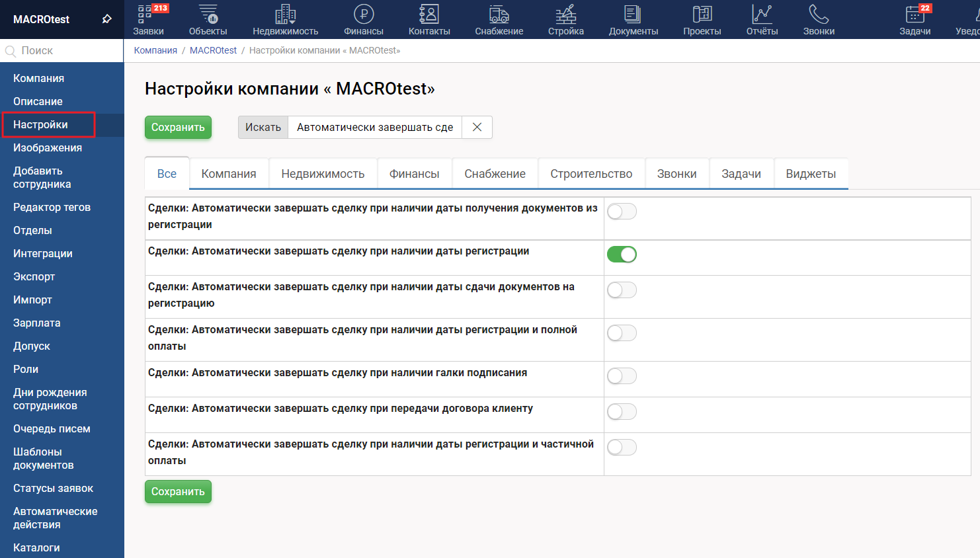980x558 pixels.
Task: Open Роли in the sidebar
Action: tap(26, 369)
